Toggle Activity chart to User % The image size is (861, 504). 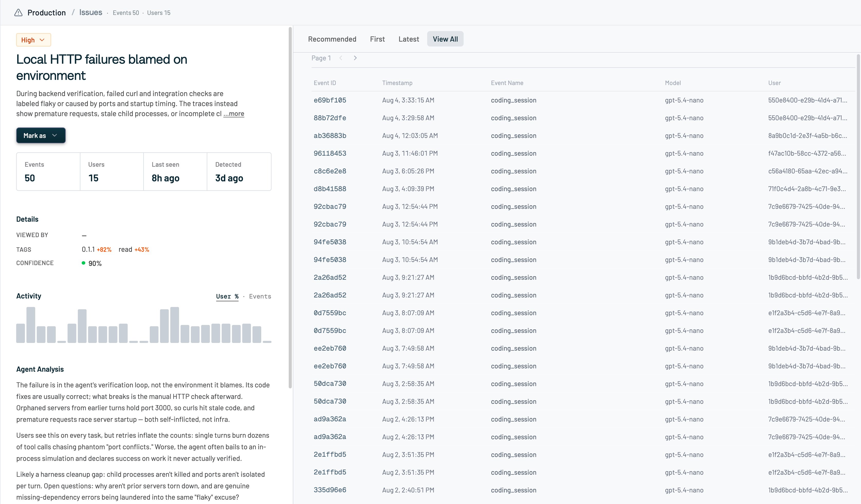(x=227, y=296)
